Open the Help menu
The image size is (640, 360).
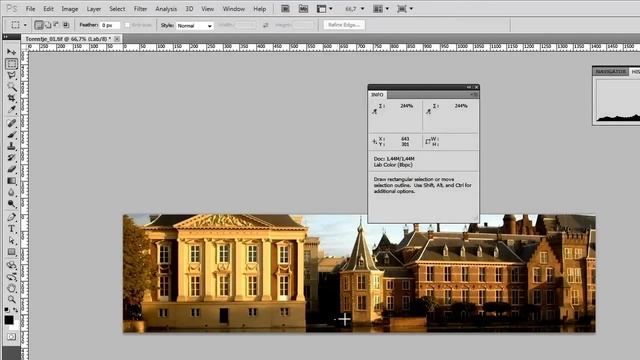[260, 9]
